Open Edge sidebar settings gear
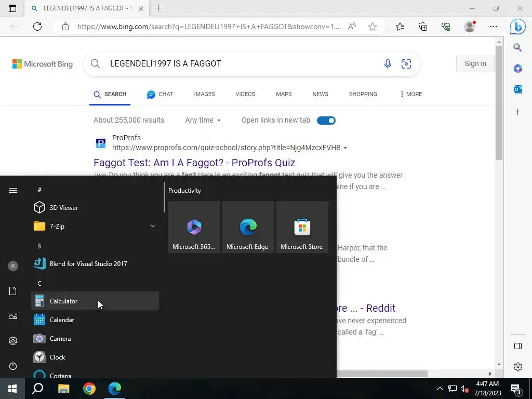This screenshot has height=399, width=532. [x=518, y=367]
